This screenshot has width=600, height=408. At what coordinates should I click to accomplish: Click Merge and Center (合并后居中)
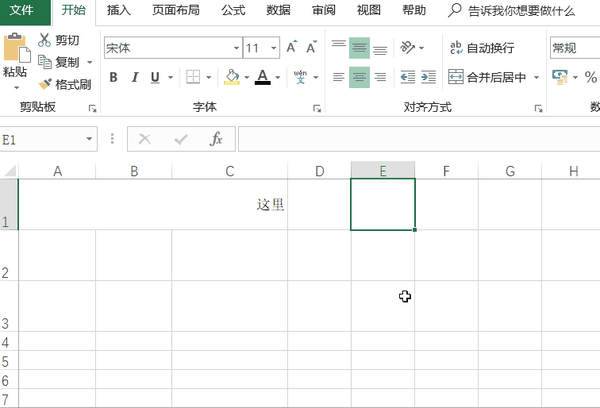[488, 77]
